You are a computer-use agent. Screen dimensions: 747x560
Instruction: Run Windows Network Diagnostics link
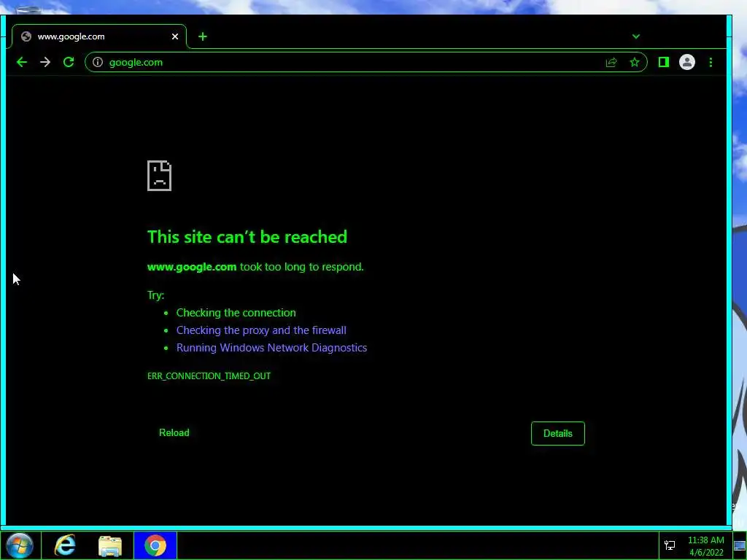[271, 348]
